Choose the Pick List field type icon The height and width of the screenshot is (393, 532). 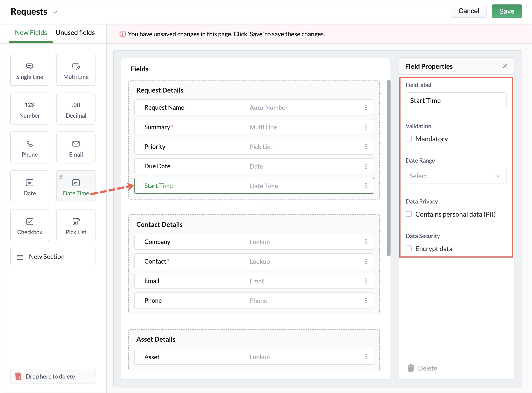click(x=76, y=222)
